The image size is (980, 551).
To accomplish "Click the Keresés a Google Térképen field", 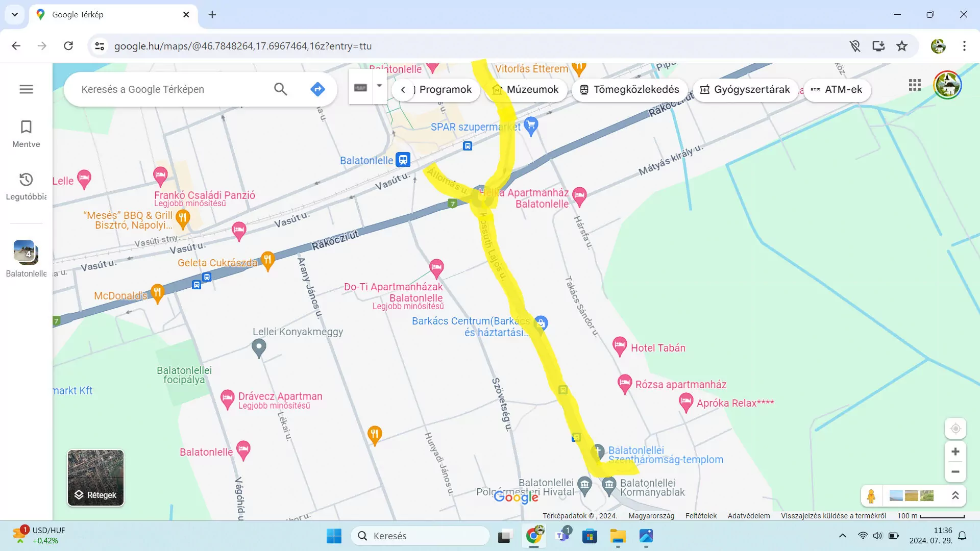I will 168,89.
